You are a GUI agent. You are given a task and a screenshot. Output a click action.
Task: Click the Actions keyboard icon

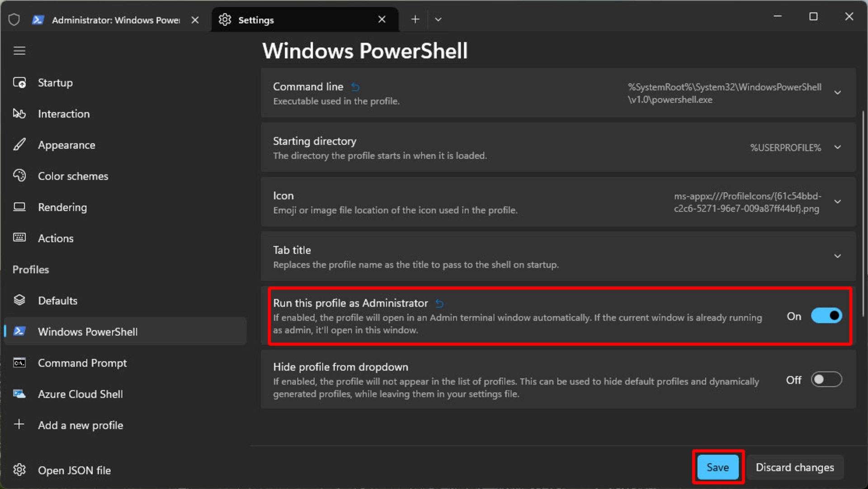[x=19, y=238]
